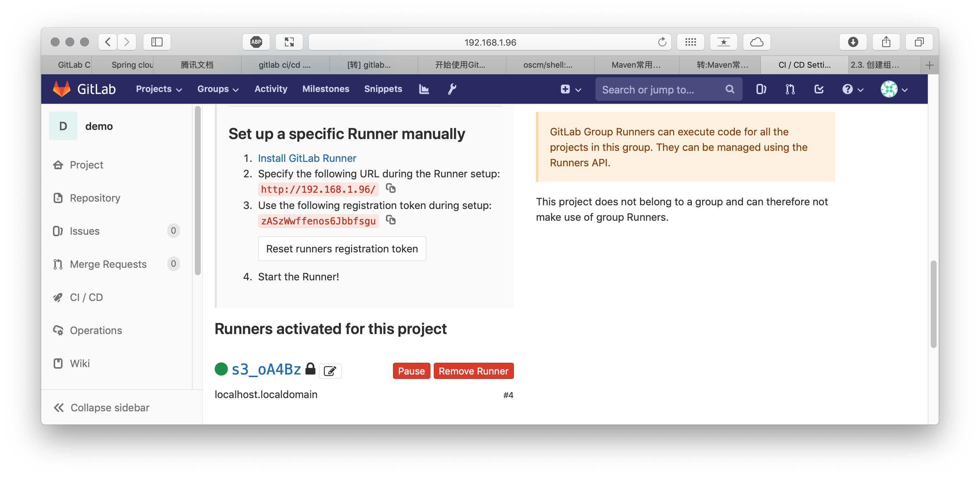Open CI / CD in the sidebar
The image size is (980, 479).
click(x=86, y=297)
